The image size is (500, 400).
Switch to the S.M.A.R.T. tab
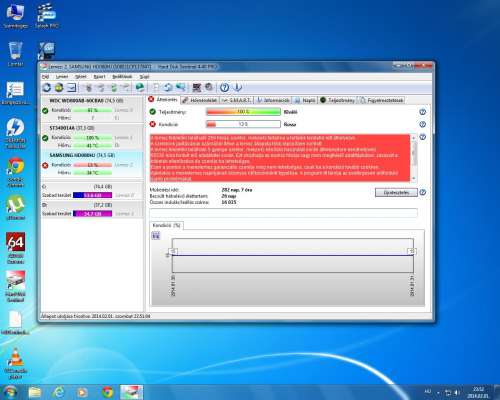click(236, 100)
